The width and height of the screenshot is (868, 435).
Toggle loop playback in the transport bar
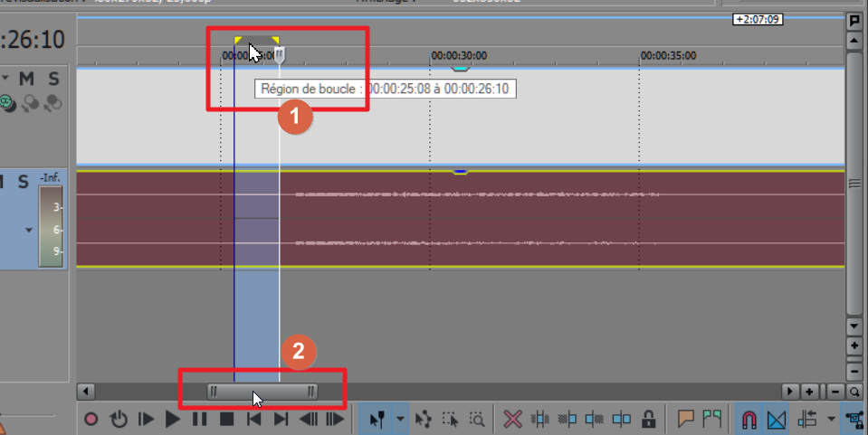click(119, 419)
